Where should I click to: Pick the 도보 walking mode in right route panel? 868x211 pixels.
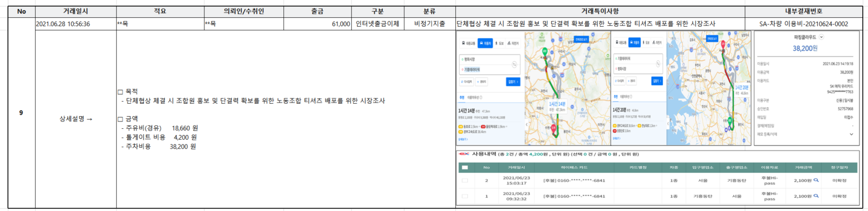click(x=646, y=42)
